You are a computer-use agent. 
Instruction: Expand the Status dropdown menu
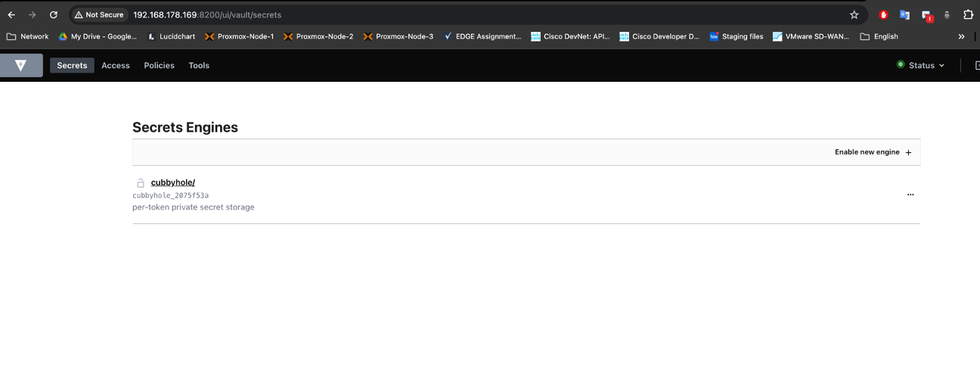click(921, 66)
